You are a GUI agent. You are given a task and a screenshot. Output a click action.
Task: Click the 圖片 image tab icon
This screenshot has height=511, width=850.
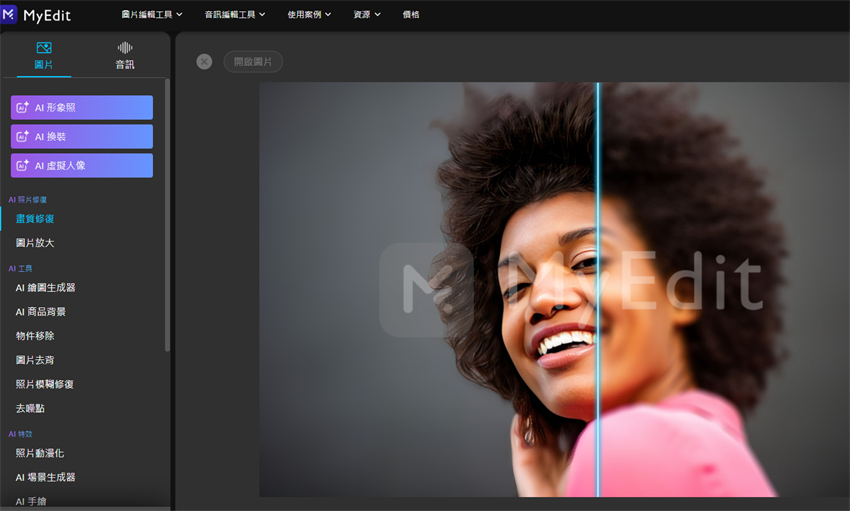pyautogui.click(x=43, y=48)
